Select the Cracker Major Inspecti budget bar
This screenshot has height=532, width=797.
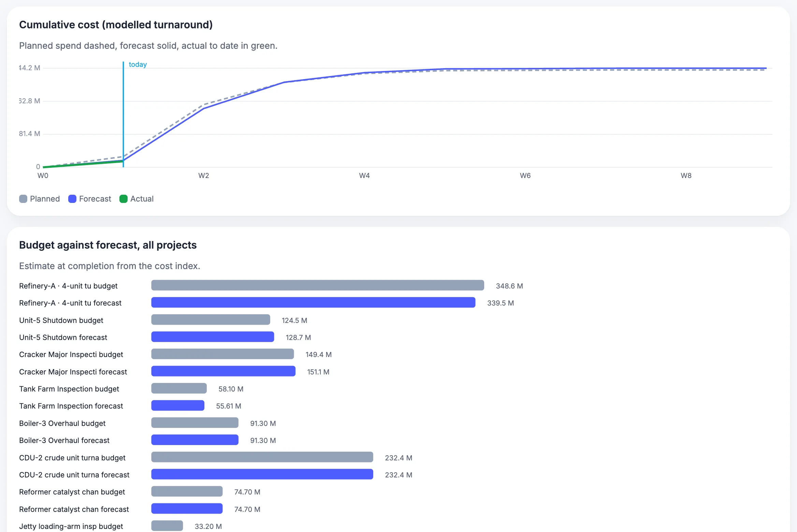coord(223,354)
